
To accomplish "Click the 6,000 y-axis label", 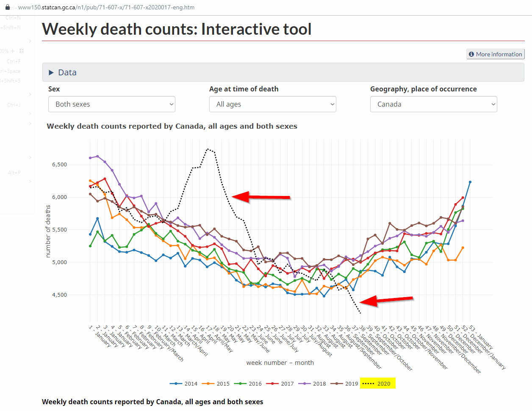I will (x=59, y=197).
